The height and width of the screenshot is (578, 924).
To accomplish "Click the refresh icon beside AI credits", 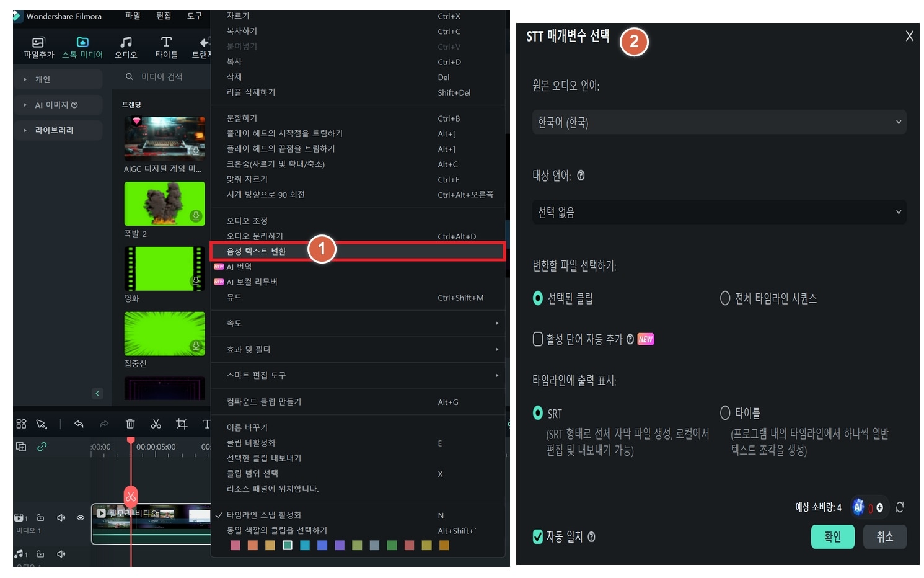I will click(x=900, y=507).
